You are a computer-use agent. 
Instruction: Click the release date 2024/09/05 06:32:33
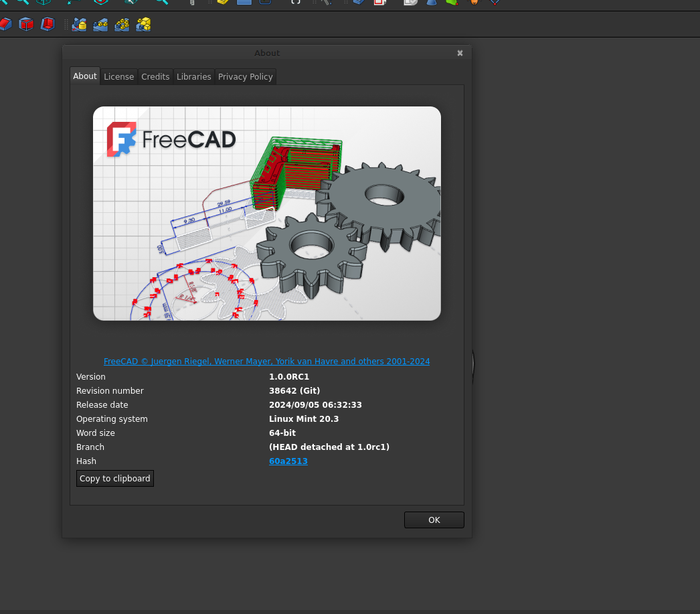[316, 404]
